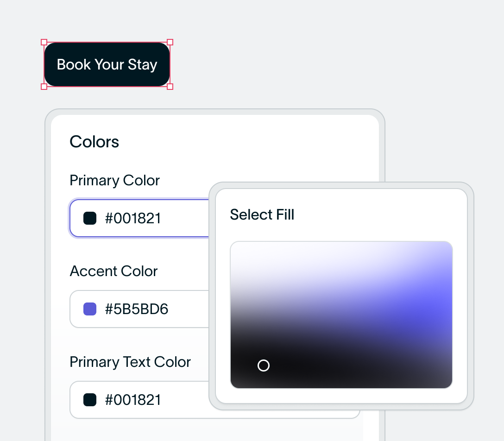
Task: Click the bottom-right selection handle of the button
Action: [x=170, y=87]
